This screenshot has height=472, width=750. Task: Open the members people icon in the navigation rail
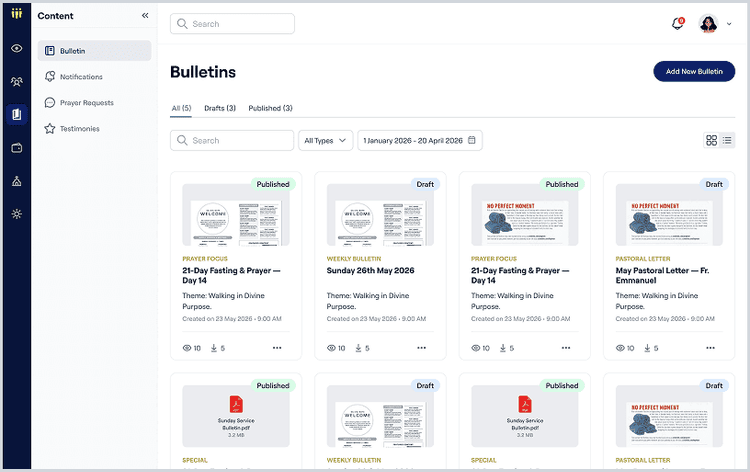[x=17, y=82]
